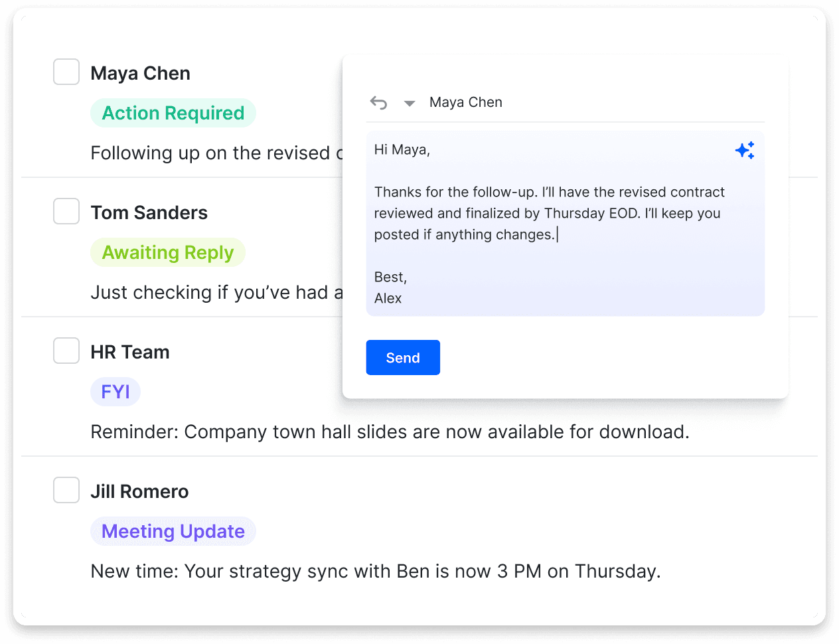
Task: Open the Meeting Update tag
Action: (173, 532)
